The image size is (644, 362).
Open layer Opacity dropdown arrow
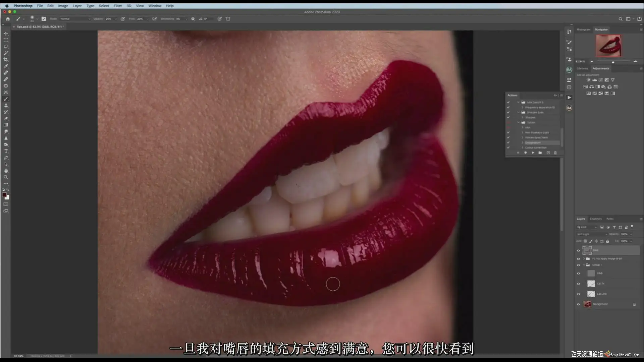(x=631, y=234)
